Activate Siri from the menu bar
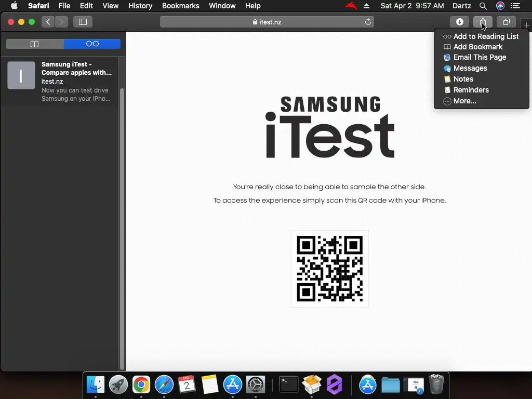 pos(500,6)
